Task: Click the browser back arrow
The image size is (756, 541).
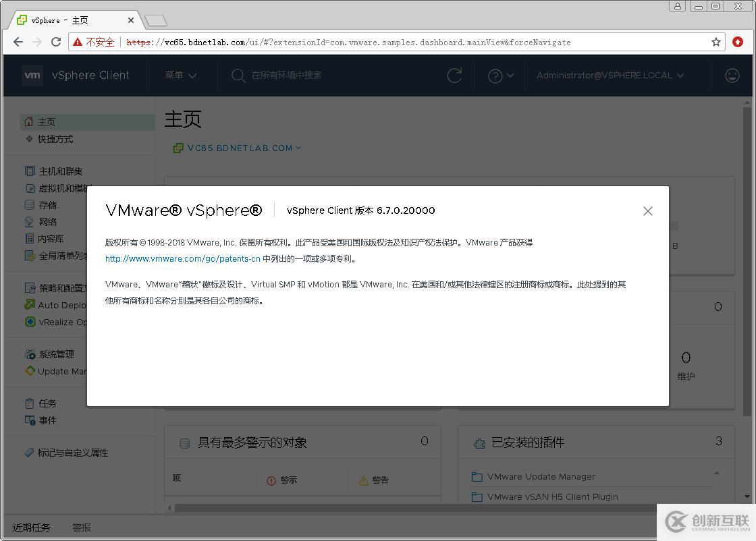Action: coord(18,42)
